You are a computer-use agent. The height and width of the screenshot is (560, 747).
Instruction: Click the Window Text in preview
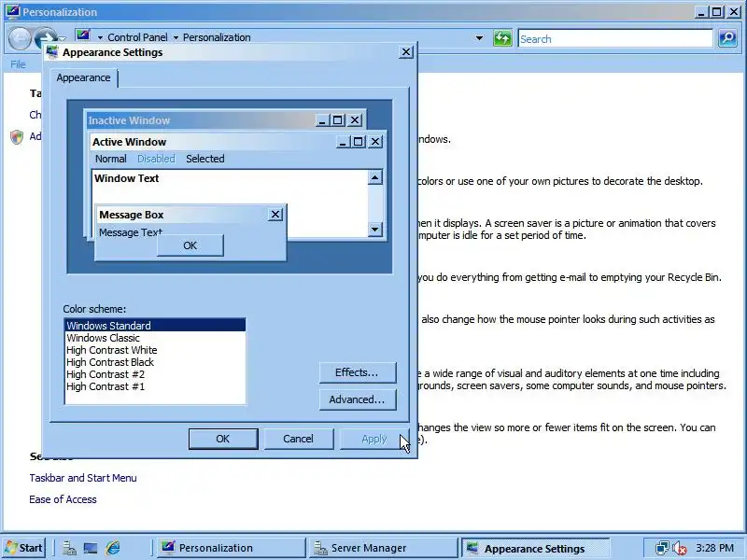coord(127,178)
